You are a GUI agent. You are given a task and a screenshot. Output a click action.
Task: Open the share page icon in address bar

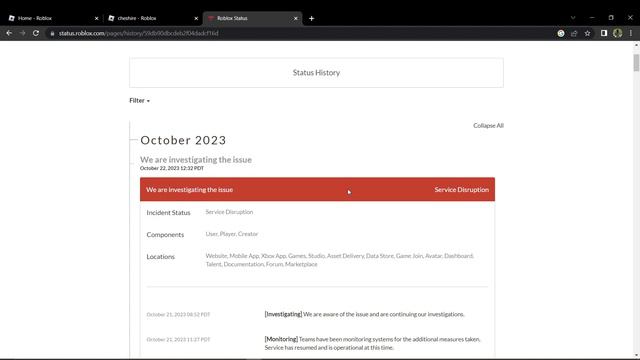[x=574, y=33]
